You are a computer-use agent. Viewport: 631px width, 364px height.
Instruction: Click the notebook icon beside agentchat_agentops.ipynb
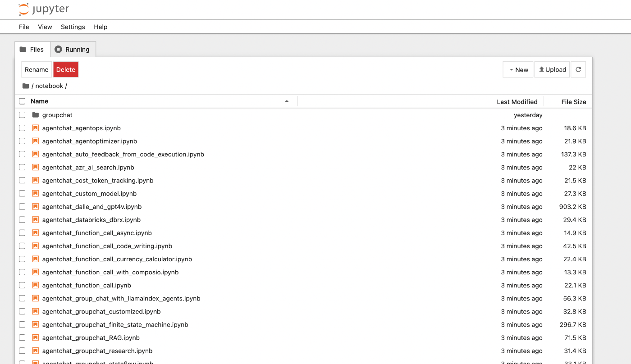pyautogui.click(x=35, y=128)
